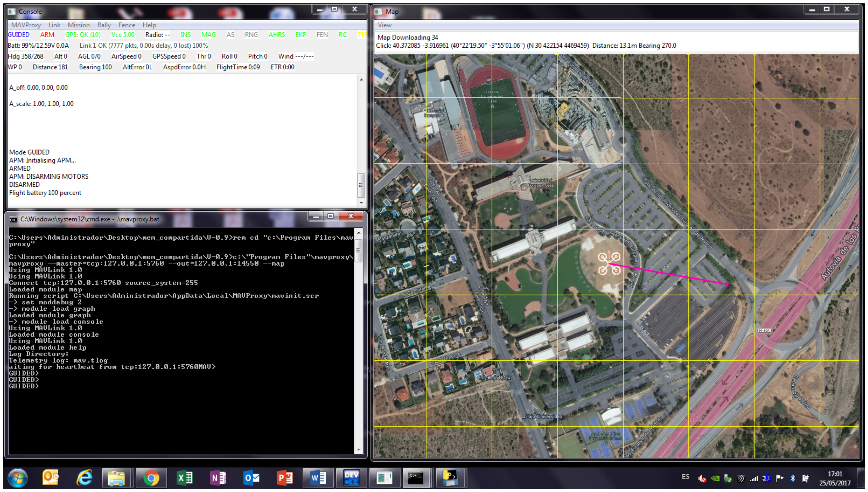Open Google Chrome from taskbar
868x492 pixels.
click(x=151, y=478)
